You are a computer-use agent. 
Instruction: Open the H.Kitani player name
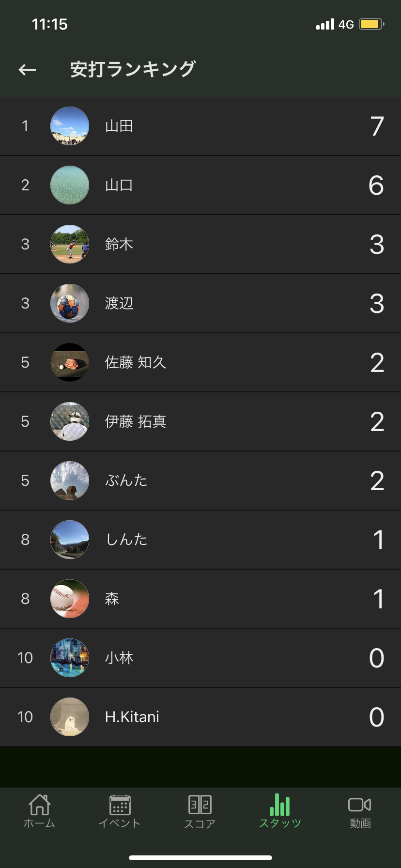point(132,717)
